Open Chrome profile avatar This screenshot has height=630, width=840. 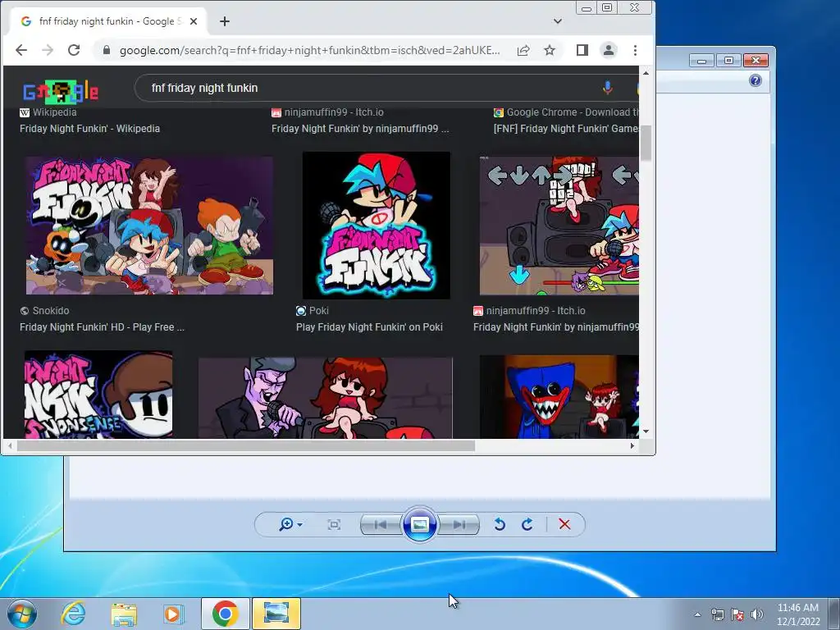point(609,50)
